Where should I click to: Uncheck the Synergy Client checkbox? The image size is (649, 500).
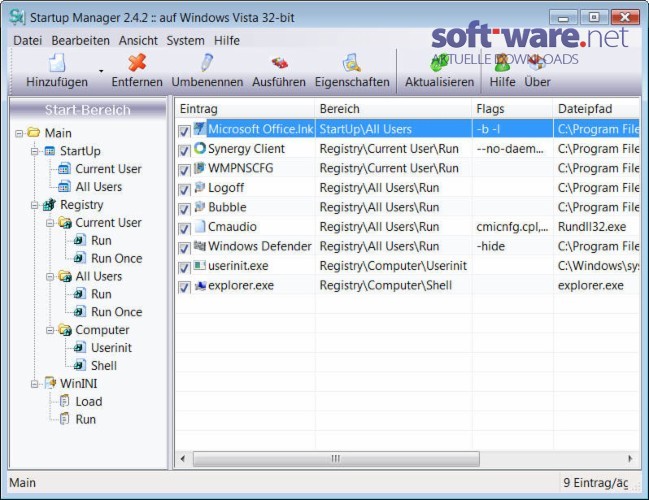coord(184,150)
